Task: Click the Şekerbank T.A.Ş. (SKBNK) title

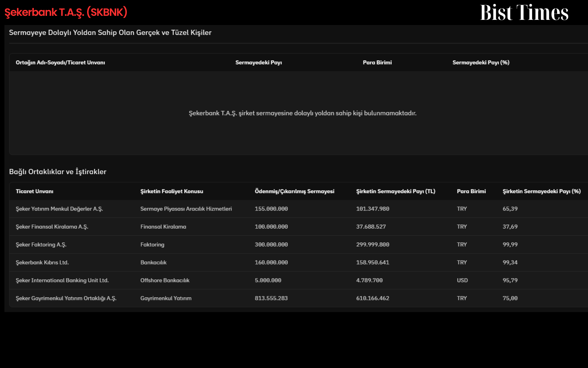Action: 66,13
